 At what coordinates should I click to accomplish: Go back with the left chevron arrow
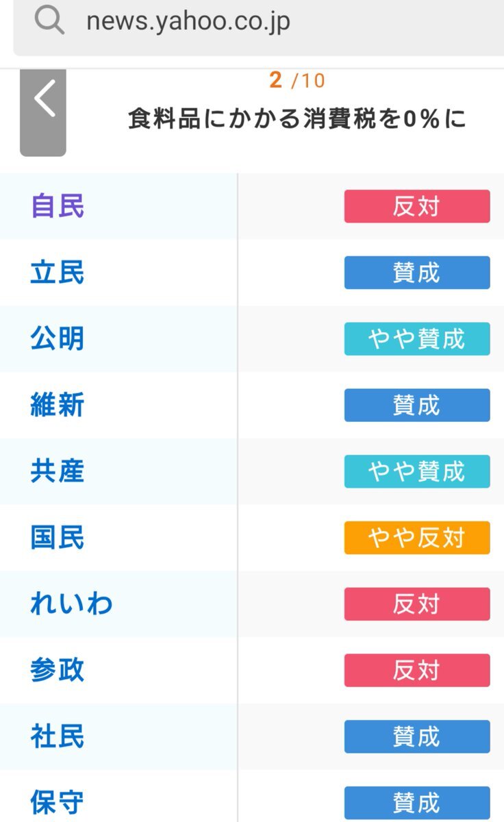pyautogui.click(x=43, y=112)
